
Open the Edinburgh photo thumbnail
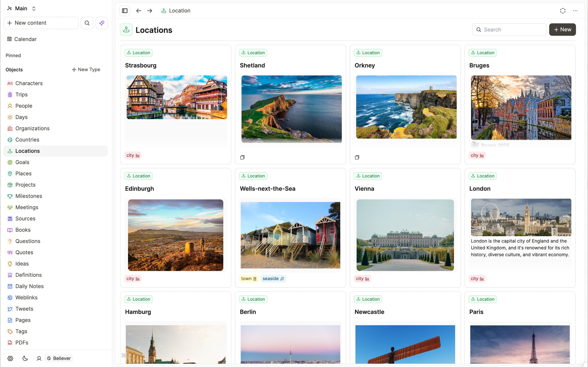[176, 235]
